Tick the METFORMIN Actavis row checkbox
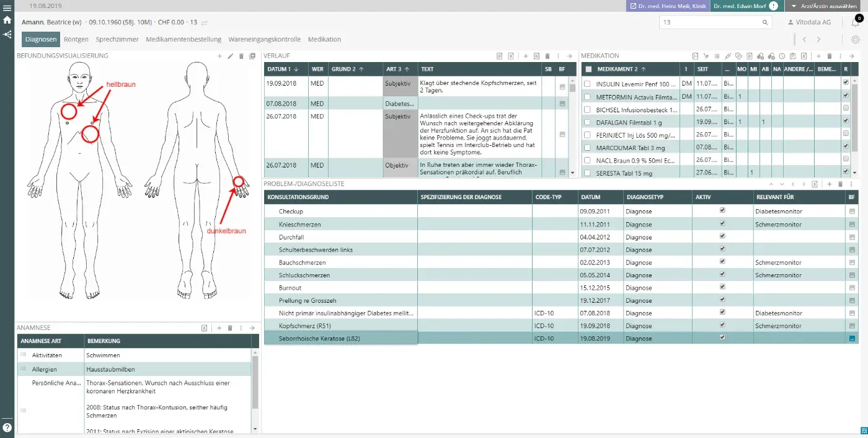The height and width of the screenshot is (438, 868). pos(588,96)
